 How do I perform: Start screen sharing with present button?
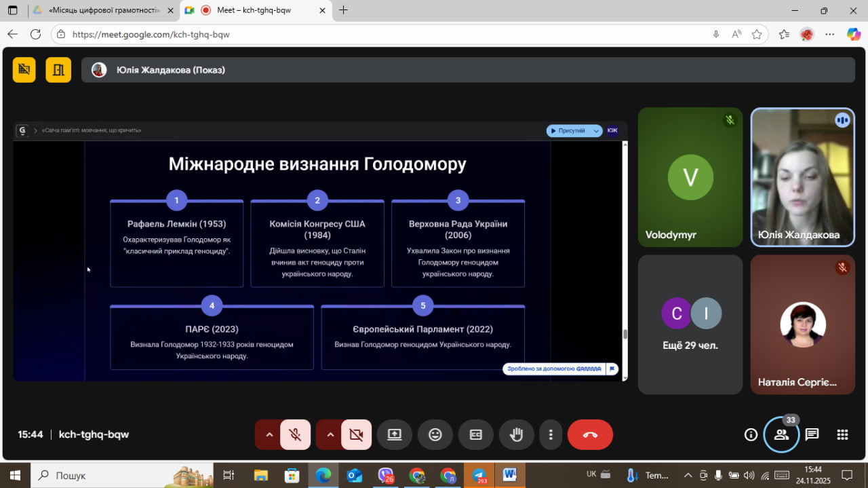point(395,435)
